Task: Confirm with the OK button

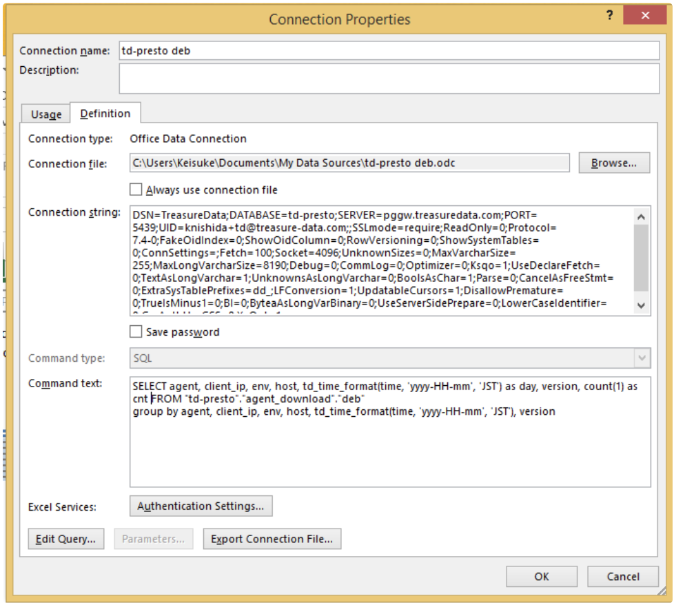Action: [541, 576]
